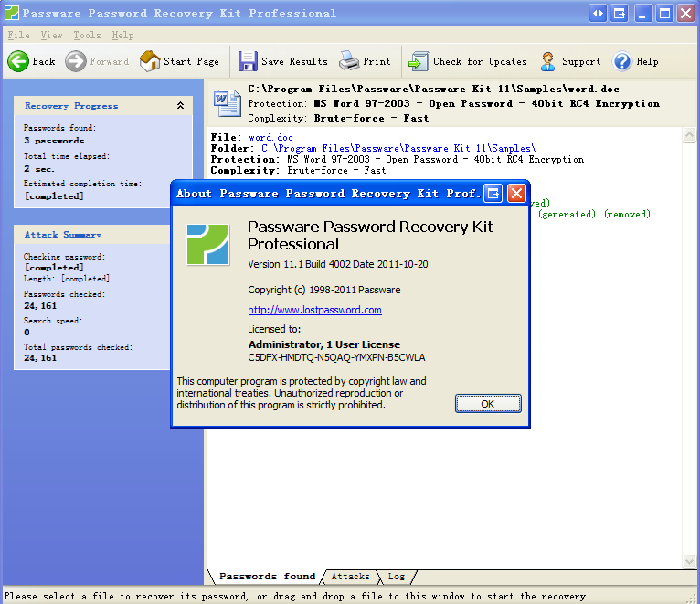Screen dimensions: 700x604
Task: Click the Estimated completion '[completed]' text
Action: [x=54, y=196]
